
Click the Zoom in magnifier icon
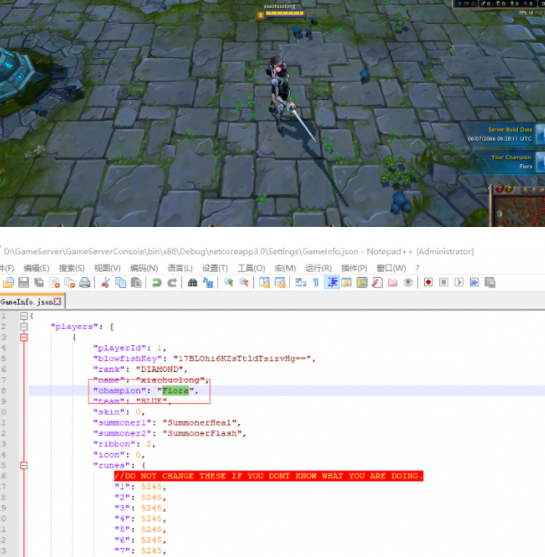tap(228, 282)
